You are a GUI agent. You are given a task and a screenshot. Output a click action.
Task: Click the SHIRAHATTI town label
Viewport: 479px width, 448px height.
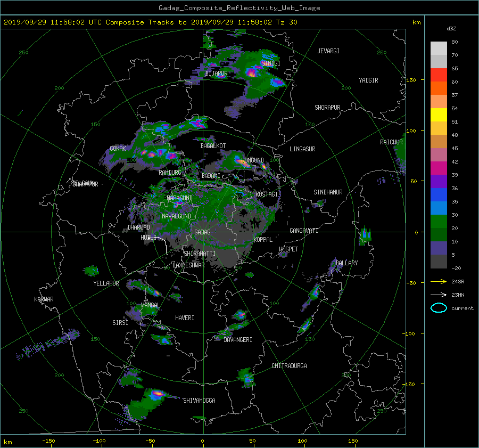(200, 254)
